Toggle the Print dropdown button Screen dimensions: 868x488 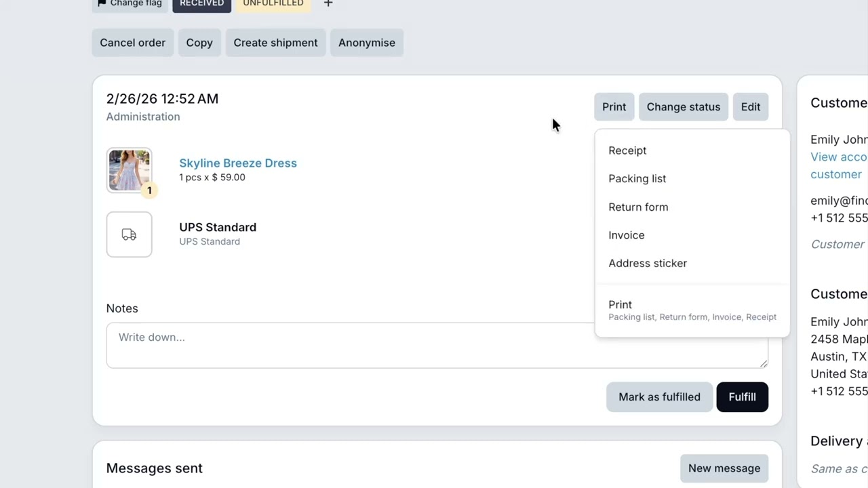(x=614, y=107)
